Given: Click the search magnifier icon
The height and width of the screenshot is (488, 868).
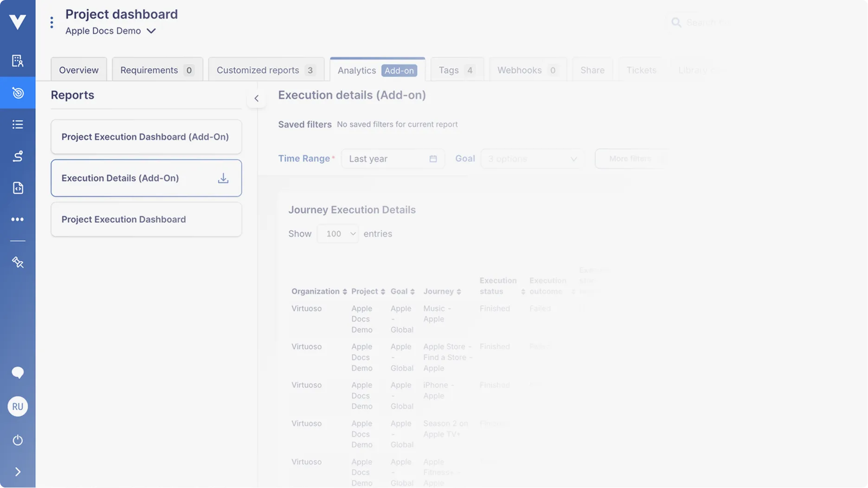Looking at the screenshot, I should pos(676,22).
